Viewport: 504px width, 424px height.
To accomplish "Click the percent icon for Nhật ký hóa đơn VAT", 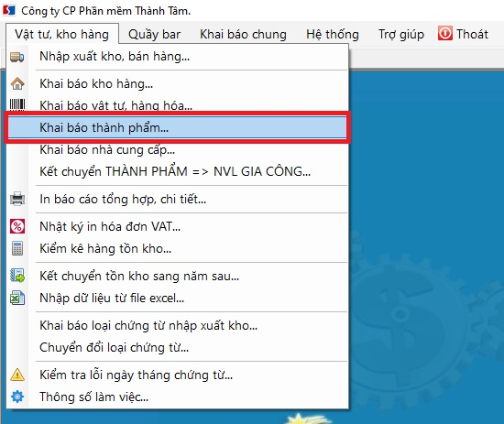I will point(17,226).
